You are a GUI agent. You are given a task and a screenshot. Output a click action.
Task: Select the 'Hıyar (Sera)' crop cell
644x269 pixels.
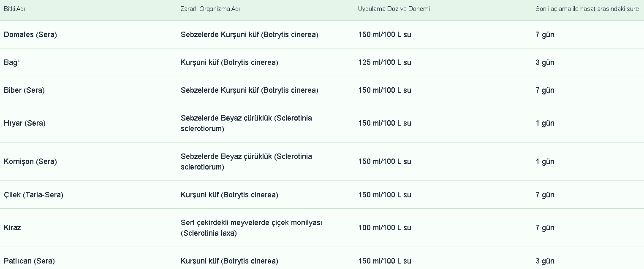coord(24,123)
